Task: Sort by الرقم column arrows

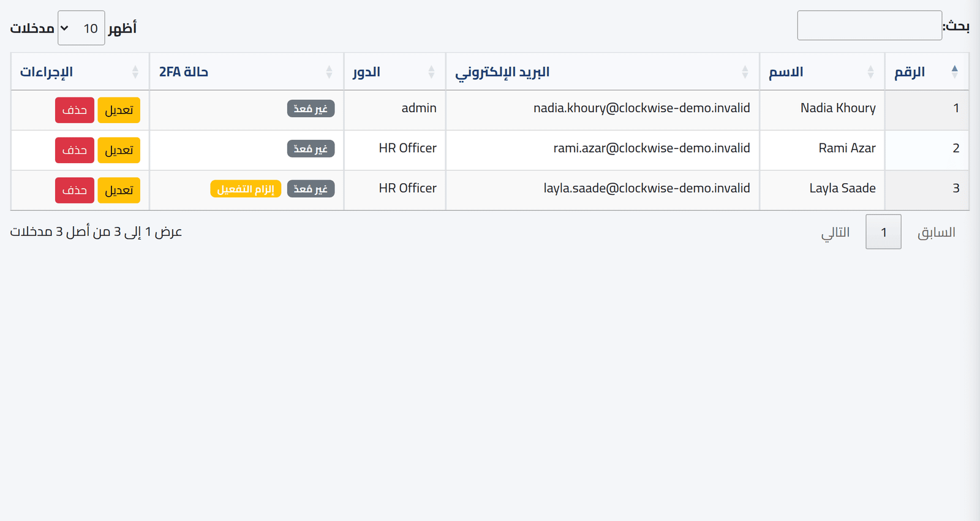Action: click(954, 72)
